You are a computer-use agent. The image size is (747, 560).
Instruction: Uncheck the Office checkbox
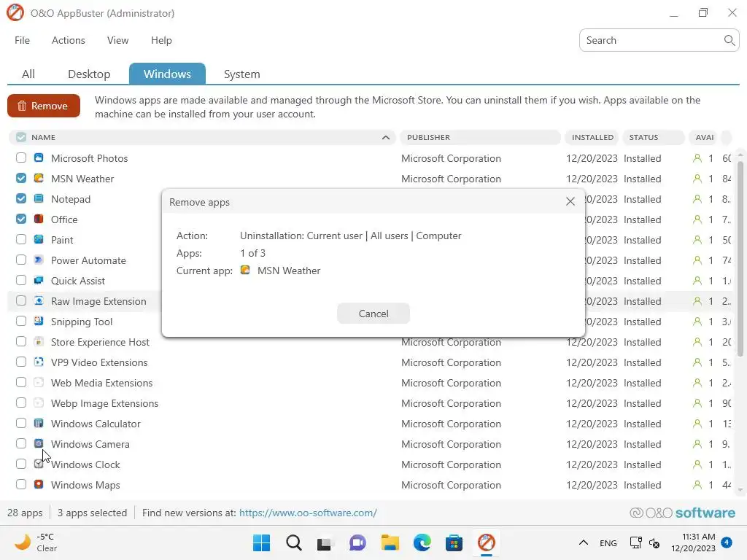[21, 219]
